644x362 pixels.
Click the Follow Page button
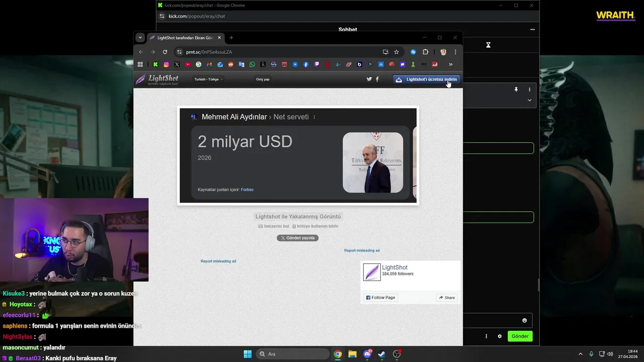[381, 298]
